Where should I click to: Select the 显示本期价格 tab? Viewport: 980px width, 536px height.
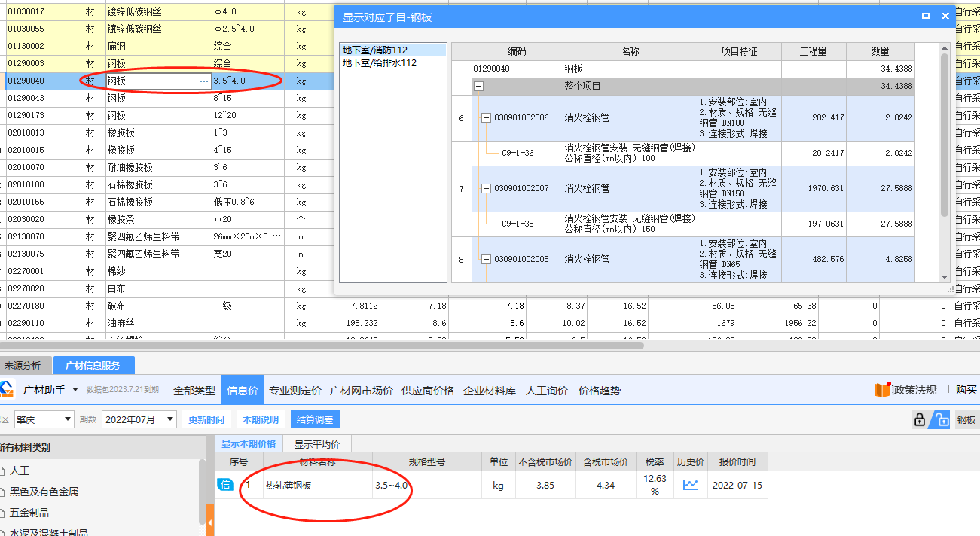click(x=249, y=443)
